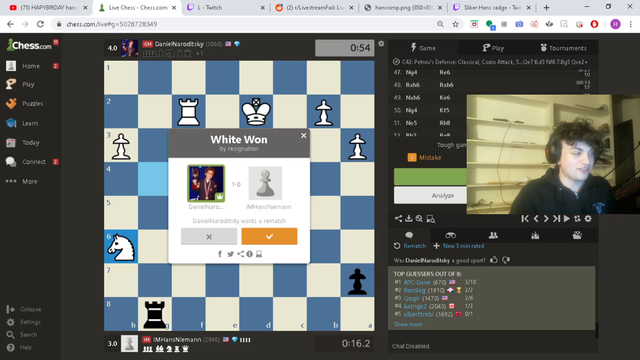Decline the rematch with the X button

coord(209,236)
